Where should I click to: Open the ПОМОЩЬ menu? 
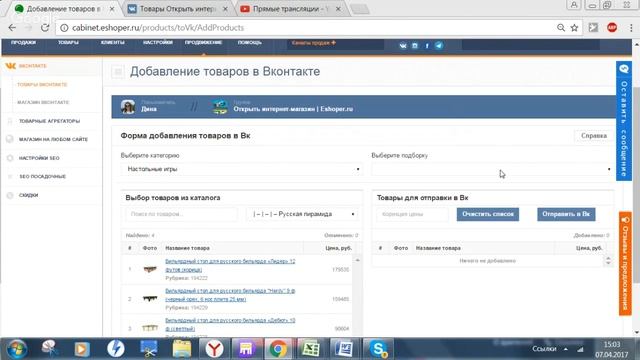(x=249, y=42)
